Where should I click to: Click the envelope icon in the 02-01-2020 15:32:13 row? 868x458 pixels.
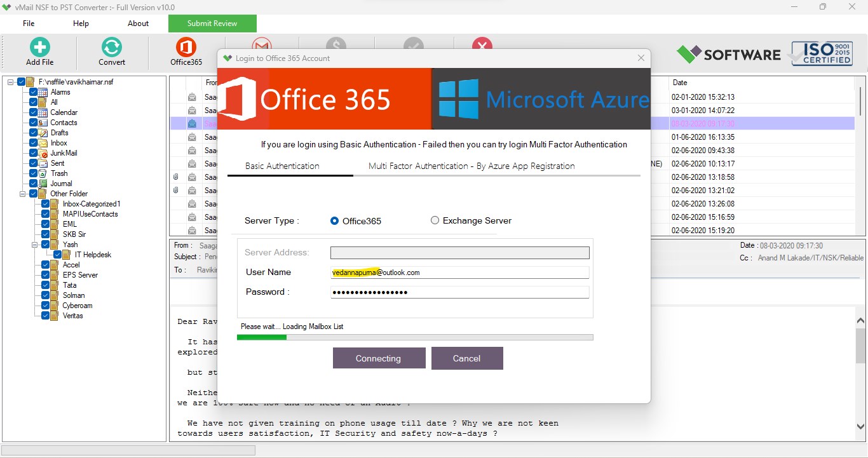191,97
